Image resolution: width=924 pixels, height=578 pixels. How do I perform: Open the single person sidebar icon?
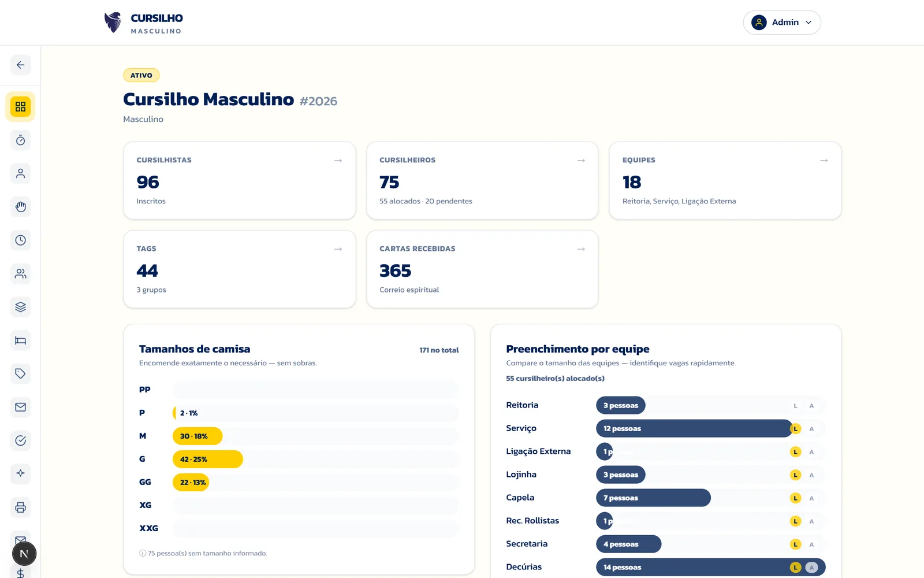(20, 173)
